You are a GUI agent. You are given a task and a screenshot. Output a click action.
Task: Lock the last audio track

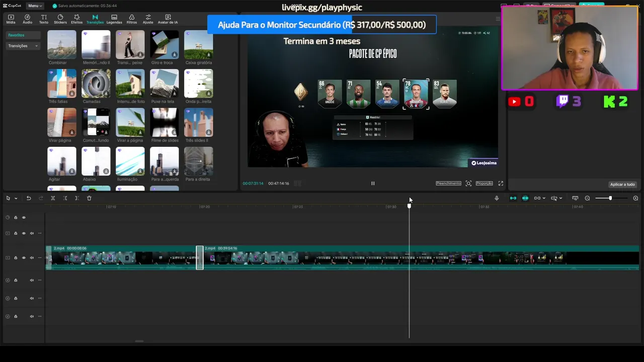tap(16, 316)
